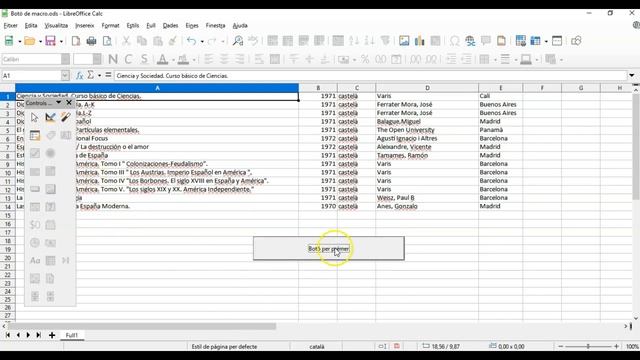The height and width of the screenshot is (360, 640).
Task: Zoom out with the minus button
Action: [x=560, y=346]
